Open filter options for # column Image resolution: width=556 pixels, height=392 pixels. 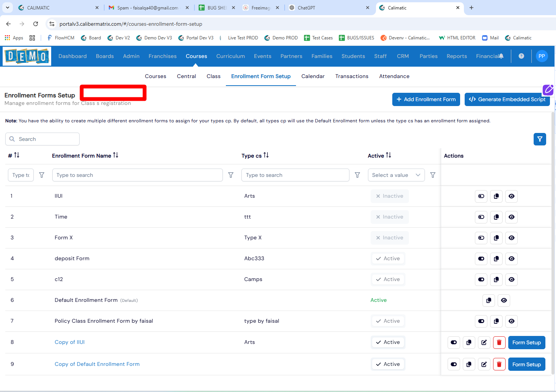pos(42,175)
